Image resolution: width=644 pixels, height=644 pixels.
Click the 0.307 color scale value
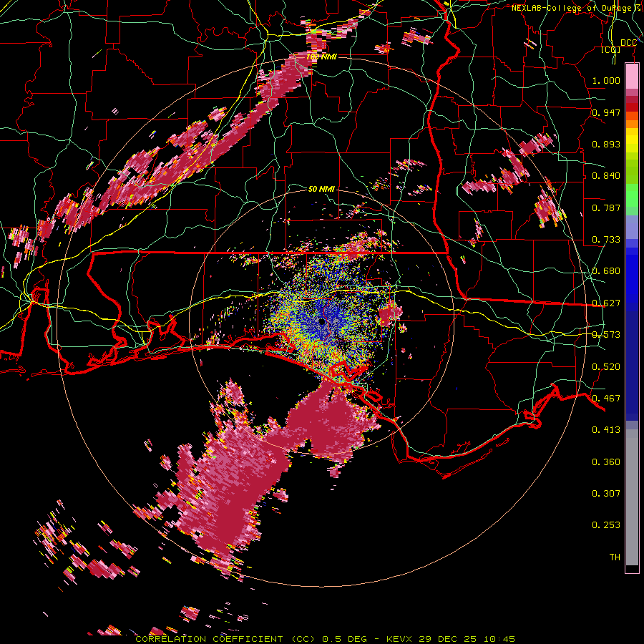pos(606,494)
